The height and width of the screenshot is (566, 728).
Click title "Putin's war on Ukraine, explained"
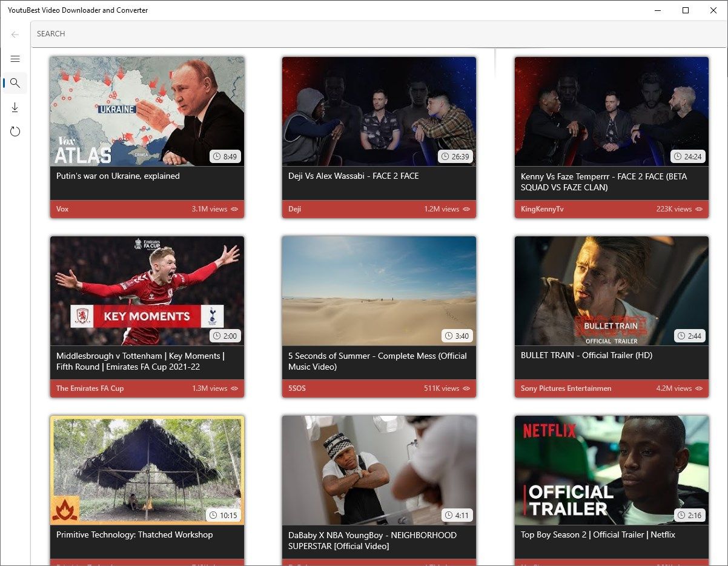pos(118,176)
